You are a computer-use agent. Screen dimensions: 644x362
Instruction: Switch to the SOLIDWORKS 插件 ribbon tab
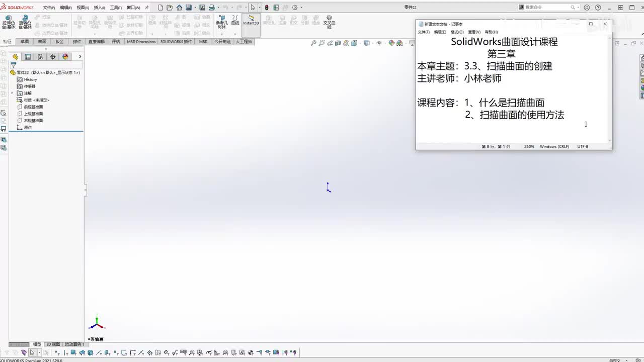tap(177, 42)
